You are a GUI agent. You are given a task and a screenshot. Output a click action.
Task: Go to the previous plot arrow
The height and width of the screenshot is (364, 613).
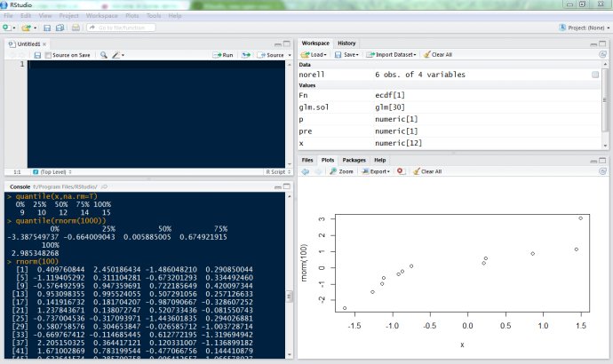[x=306, y=170]
